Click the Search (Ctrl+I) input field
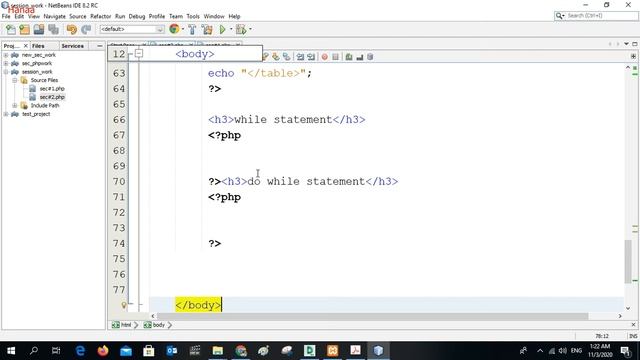 click(x=601, y=16)
